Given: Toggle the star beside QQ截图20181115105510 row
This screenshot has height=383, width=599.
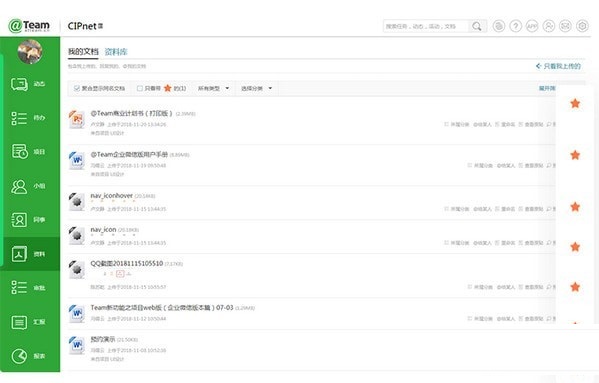Looking at the screenshot, I should coord(575,287).
